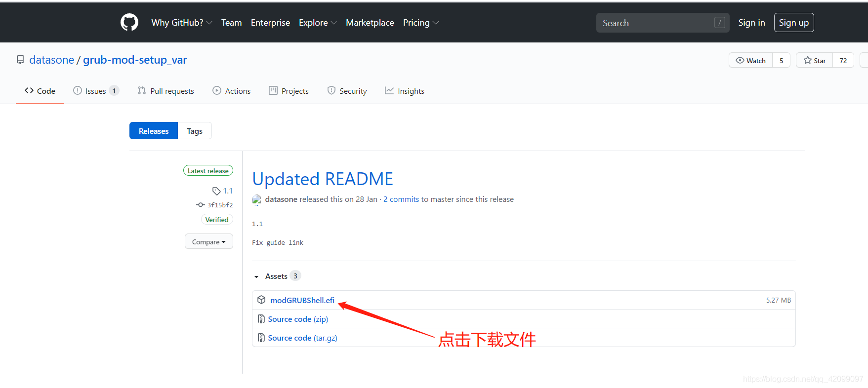Focus the Search input field
868x388 pixels.
point(662,23)
